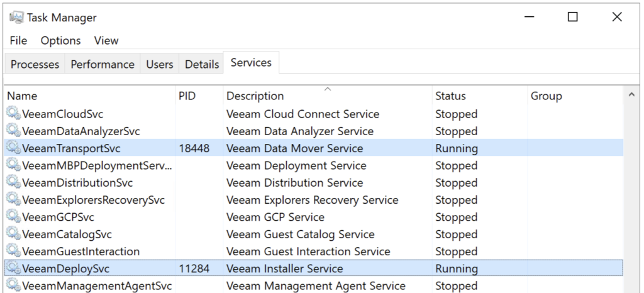This screenshot has width=644, height=293.
Task: Close the Task Manager window
Action: click(x=617, y=17)
